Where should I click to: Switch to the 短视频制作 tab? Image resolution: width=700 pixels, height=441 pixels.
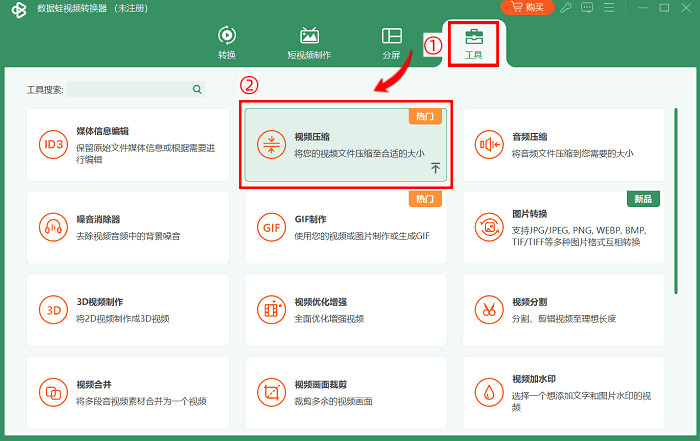tap(309, 43)
